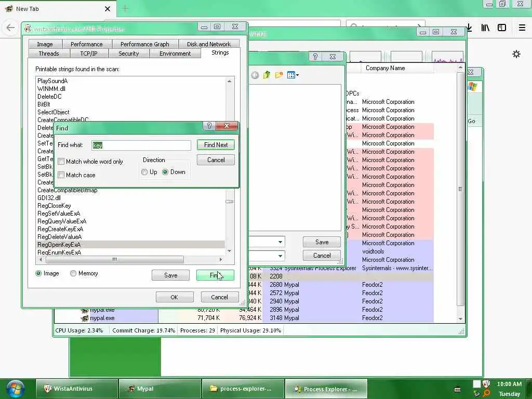Select the Memory strings radio button
The image size is (532, 399).
click(73, 273)
